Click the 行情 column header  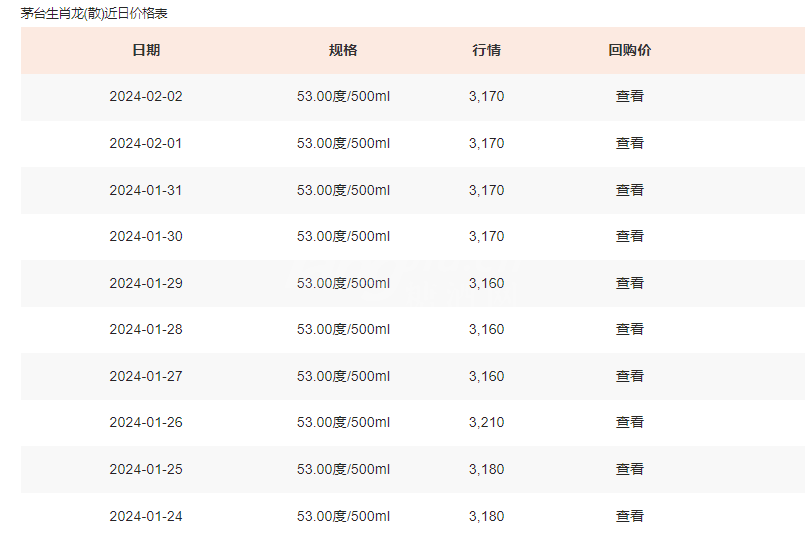coord(486,50)
